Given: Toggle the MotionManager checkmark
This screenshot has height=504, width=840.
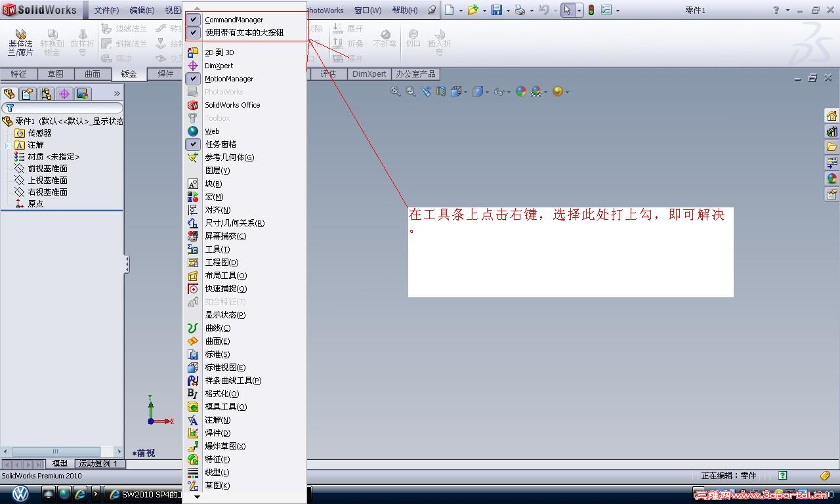Looking at the screenshot, I should tap(193, 79).
